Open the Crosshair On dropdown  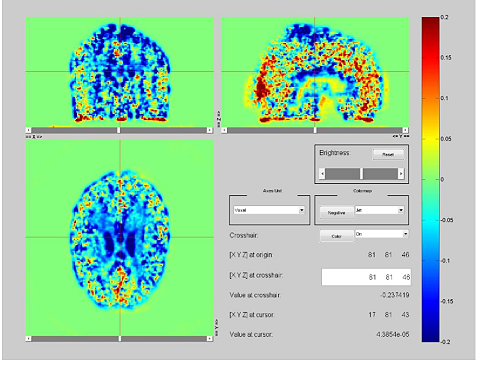coord(382,234)
